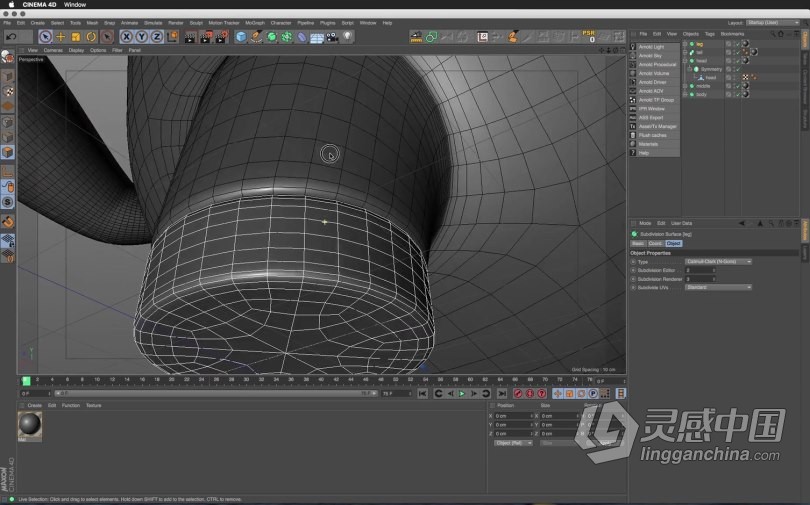810x505 pixels.
Task: Click the Subdivision Renderer value field
Action: click(700, 279)
